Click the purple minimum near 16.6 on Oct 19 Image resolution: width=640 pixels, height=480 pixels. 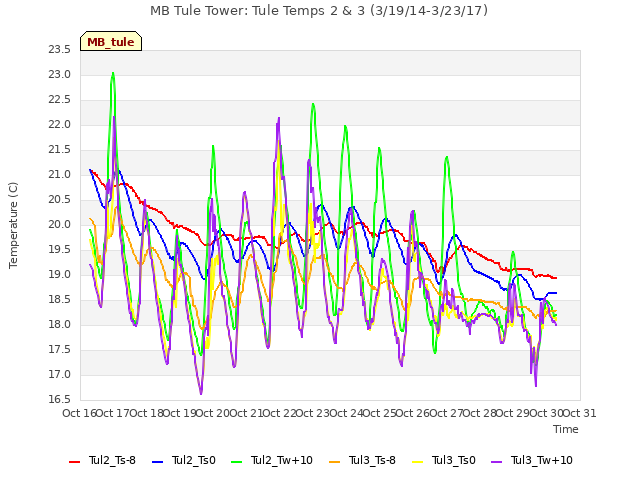201,393
